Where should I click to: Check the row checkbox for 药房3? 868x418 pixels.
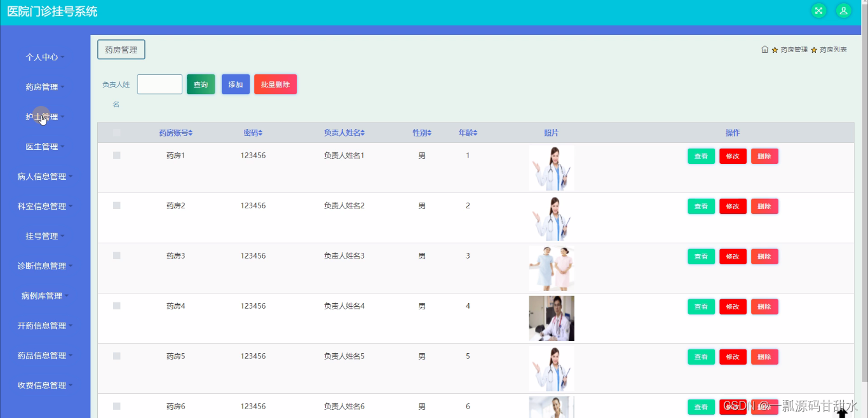117,255
